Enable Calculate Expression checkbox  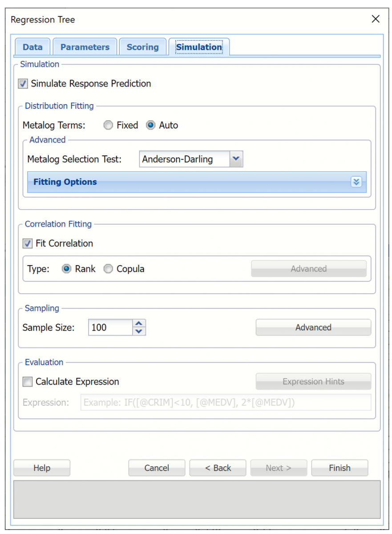pos(28,382)
